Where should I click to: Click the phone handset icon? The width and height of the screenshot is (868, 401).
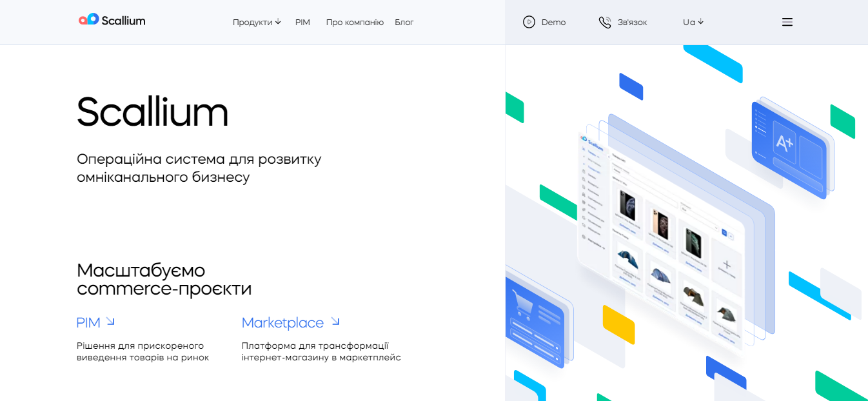(x=604, y=23)
